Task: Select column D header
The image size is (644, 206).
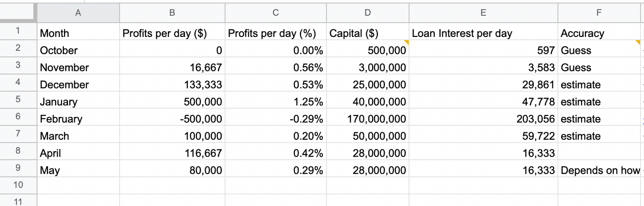Action: 368,13
